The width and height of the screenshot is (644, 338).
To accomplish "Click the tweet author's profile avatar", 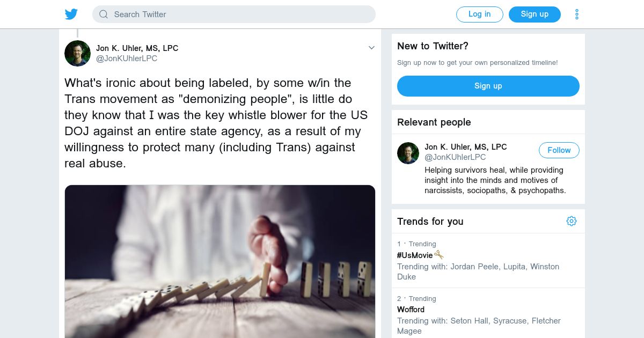I will click(x=77, y=53).
